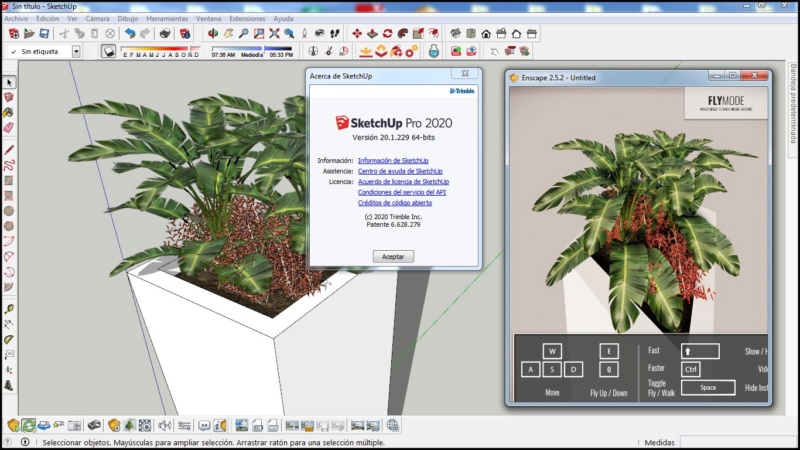Click the Trimble logo in about dialog
The height and width of the screenshot is (450, 800).
pyautogui.click(x=462, y=91)
